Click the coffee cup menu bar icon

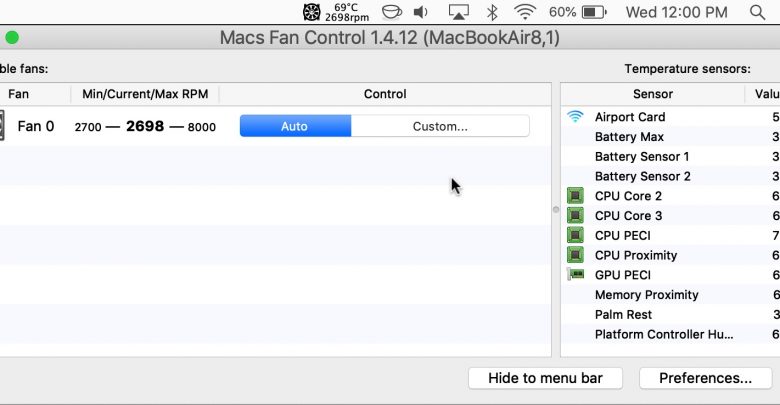[391, 12]
